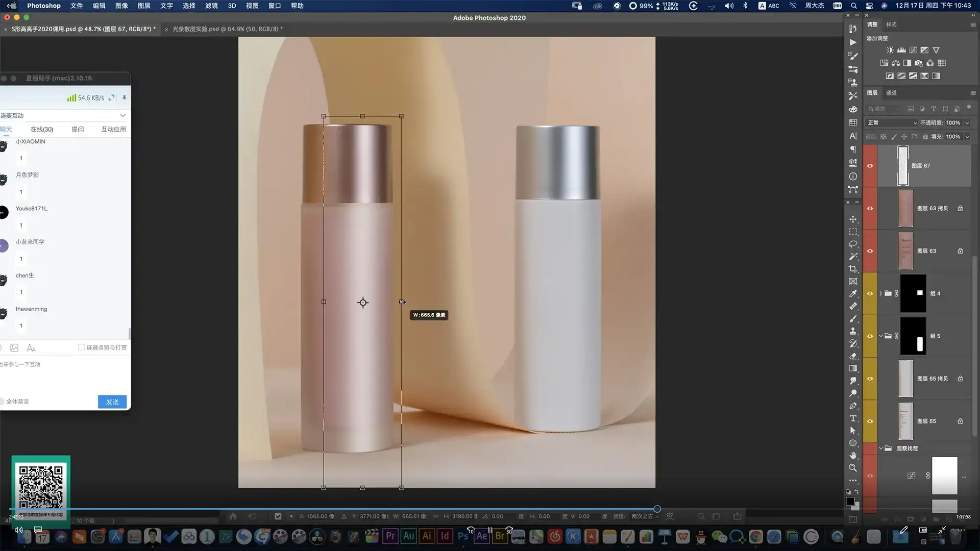Check the 屏蔽点赞与打赏 checkbox

[81, 347]
